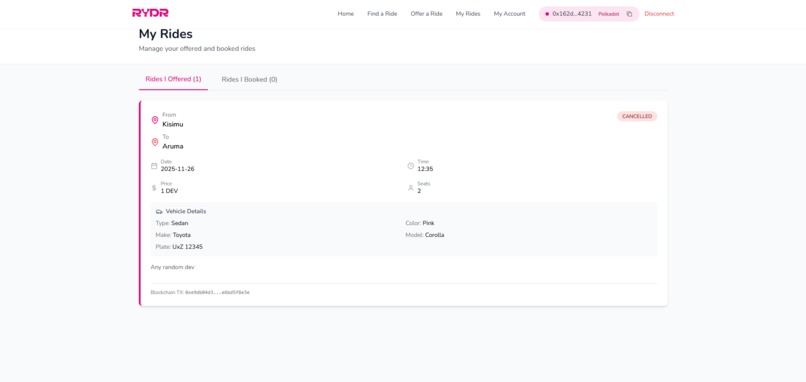Open the Find a Ride page
The image size is (806, 382).
click(382, 14)
